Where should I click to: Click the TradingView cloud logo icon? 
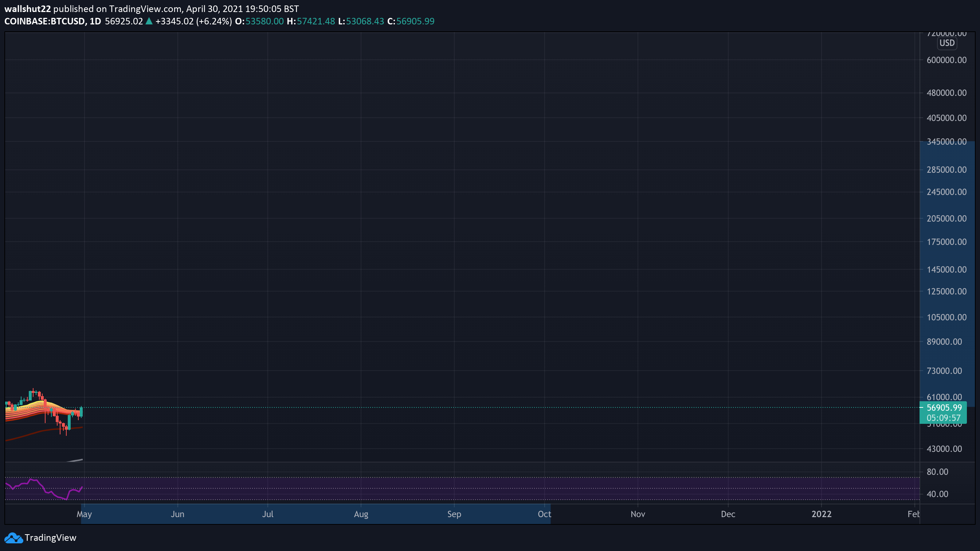14,538
